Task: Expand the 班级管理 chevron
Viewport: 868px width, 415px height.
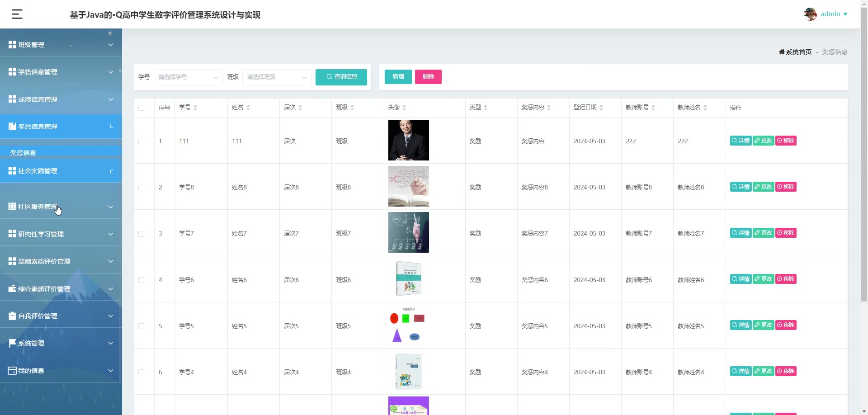Action: pyautogui.click(x=111, y=45)
